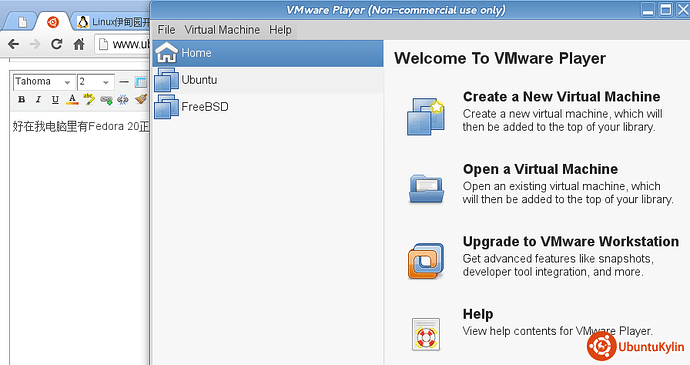Click the page icon in address bar
Image resolution: width=690 pixels, height=365 pixels.
click(x=103, y=44)
